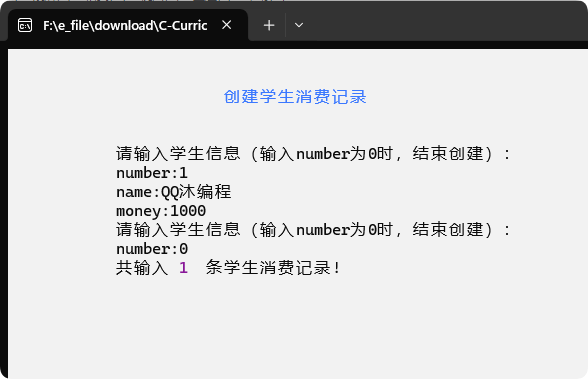Viewport: 588px width, 379px height.
Task: Click the terminal icon in the tab
Action: point(25,25)
